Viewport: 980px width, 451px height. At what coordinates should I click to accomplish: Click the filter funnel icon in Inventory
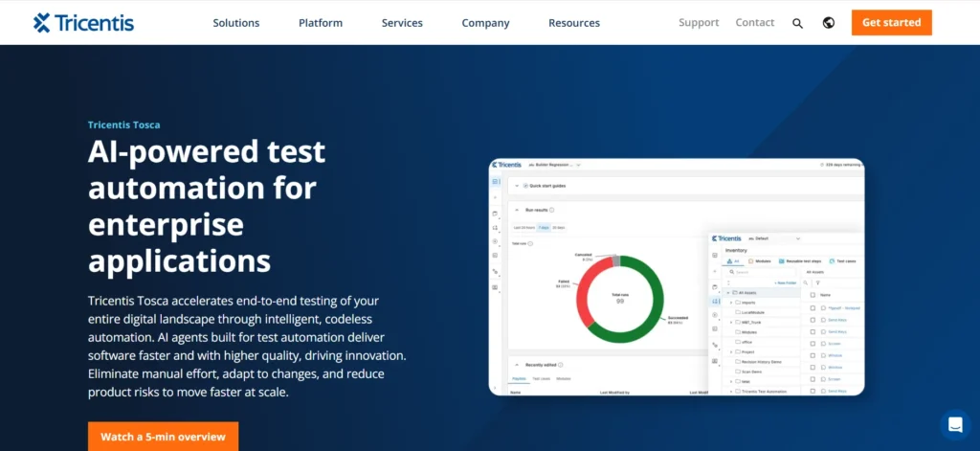point(817,282)
